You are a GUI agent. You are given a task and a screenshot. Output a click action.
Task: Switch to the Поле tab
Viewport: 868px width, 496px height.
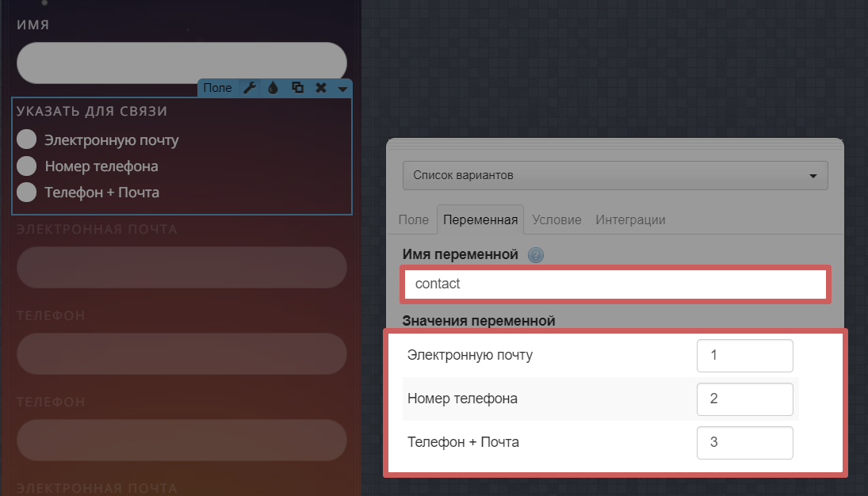pos(414,219)
